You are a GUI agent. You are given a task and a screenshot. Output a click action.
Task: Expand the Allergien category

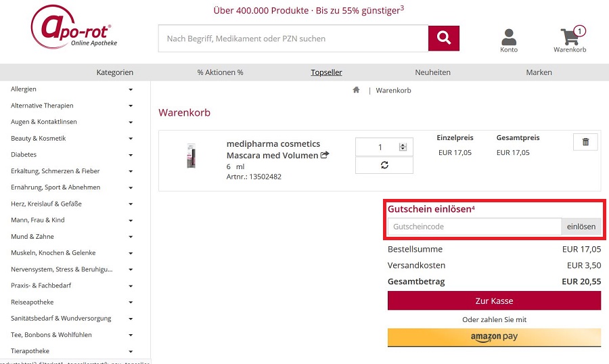tap(131, 89)
